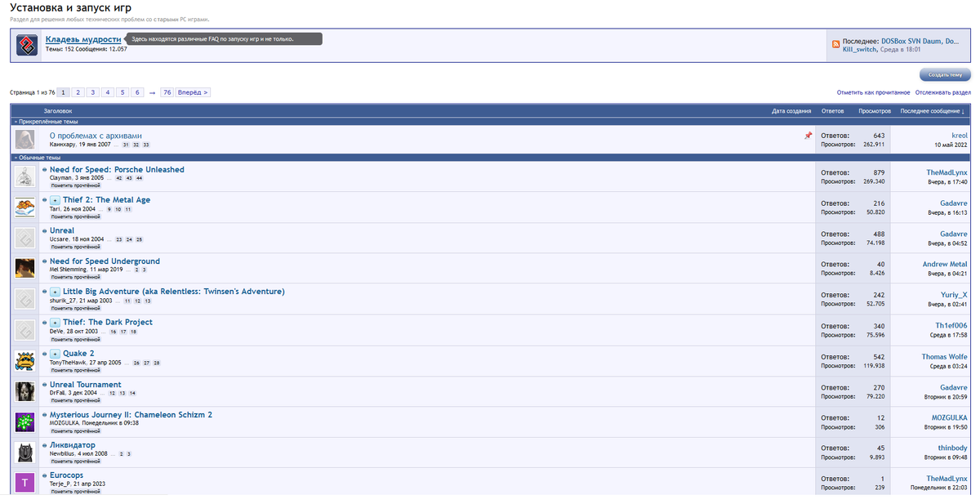
Task: Open the Mysterious Journey II: Chameleon Schizm 2 thread
Action: pos(131,415)
